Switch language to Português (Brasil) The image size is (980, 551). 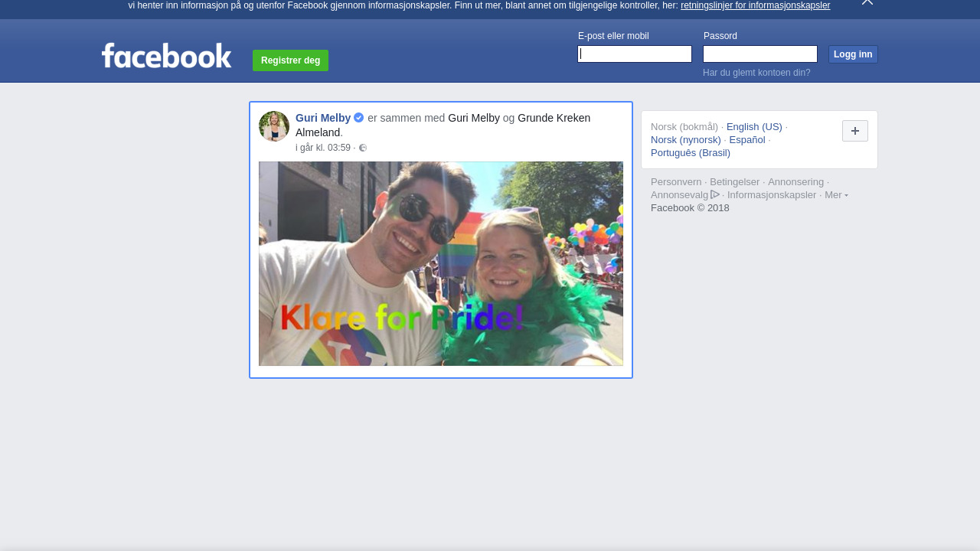[691, 153]
